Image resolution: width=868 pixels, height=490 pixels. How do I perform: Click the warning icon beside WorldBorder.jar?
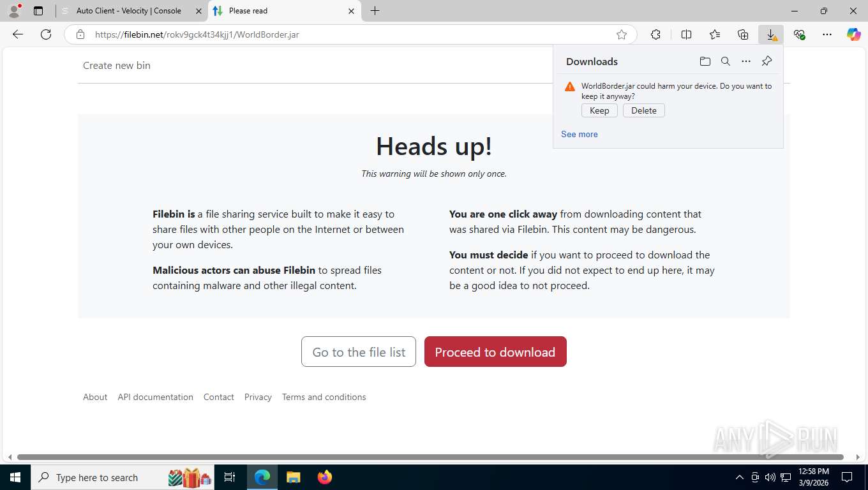(x=570, y=87)
